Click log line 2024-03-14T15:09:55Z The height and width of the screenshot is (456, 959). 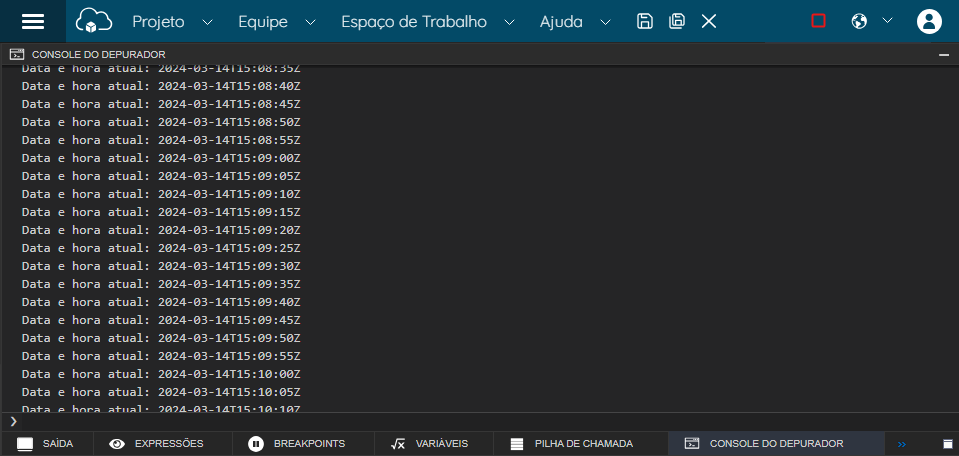point(161,356)
